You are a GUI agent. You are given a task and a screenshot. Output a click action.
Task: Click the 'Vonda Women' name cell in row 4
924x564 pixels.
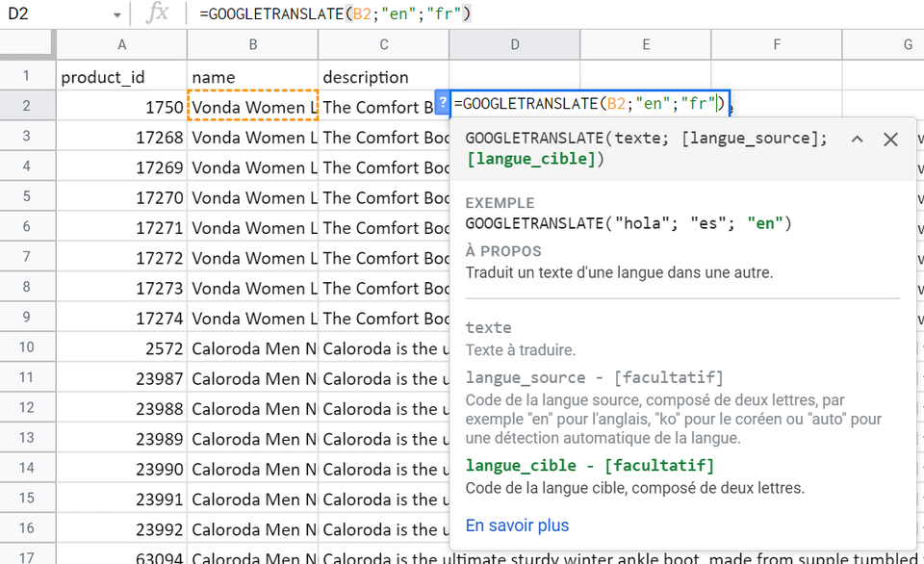point(253,167)
